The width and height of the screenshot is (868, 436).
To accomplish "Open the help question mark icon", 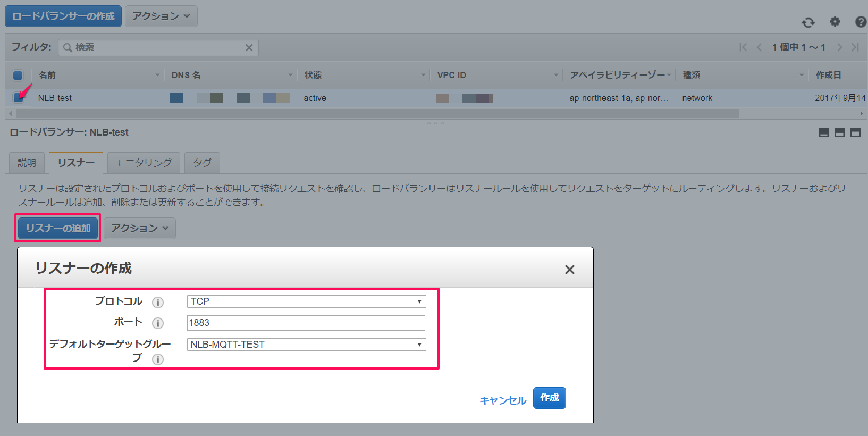I will [861, 22].
